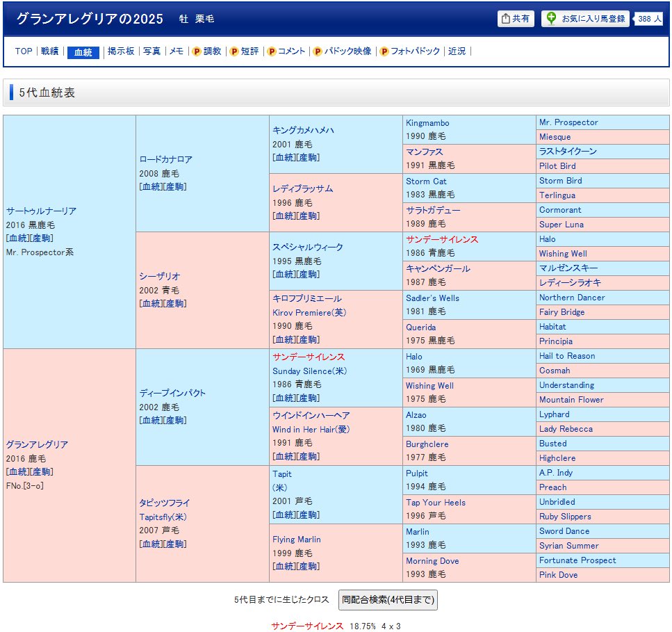The image size is (672, 632).
Task: Open premium 調教 tab P icon
Action: click(x=197, y=51)
